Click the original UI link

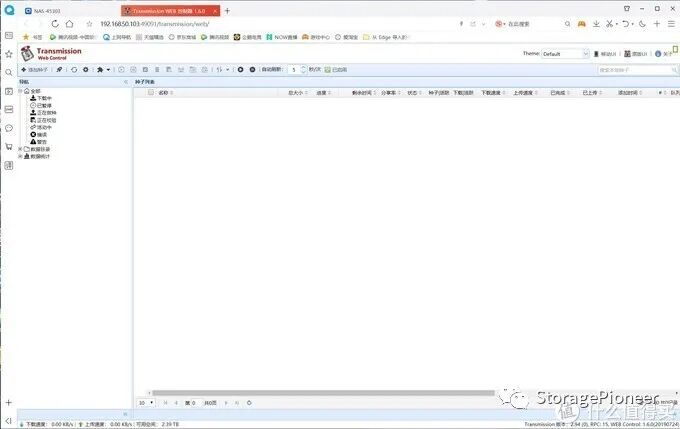pos(636,54)
